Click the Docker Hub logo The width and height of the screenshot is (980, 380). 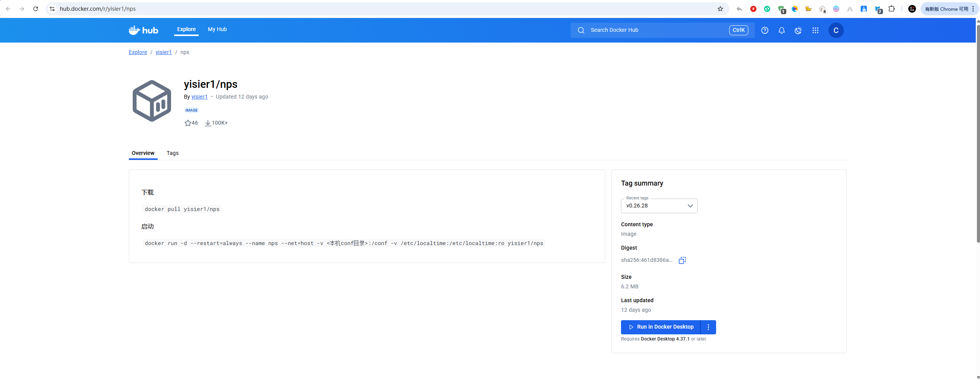click(143, 30)
